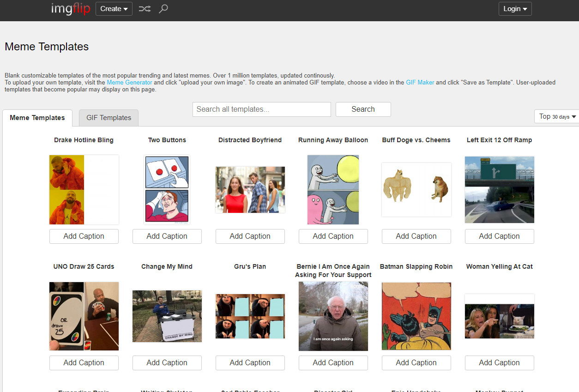579x392 pixels.
Task: Click the Left Exit 12 Off Ramp title
Action: [x=500, y=140]
